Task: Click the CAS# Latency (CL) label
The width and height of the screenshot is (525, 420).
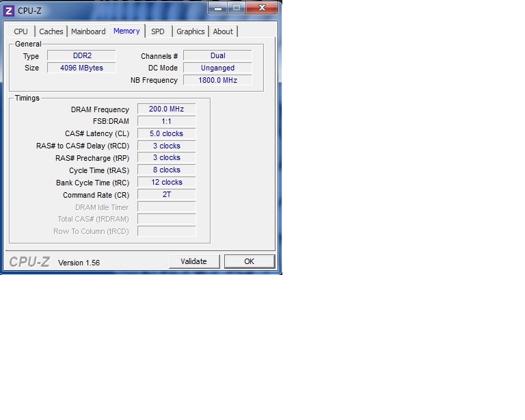Action: (97, 133)
